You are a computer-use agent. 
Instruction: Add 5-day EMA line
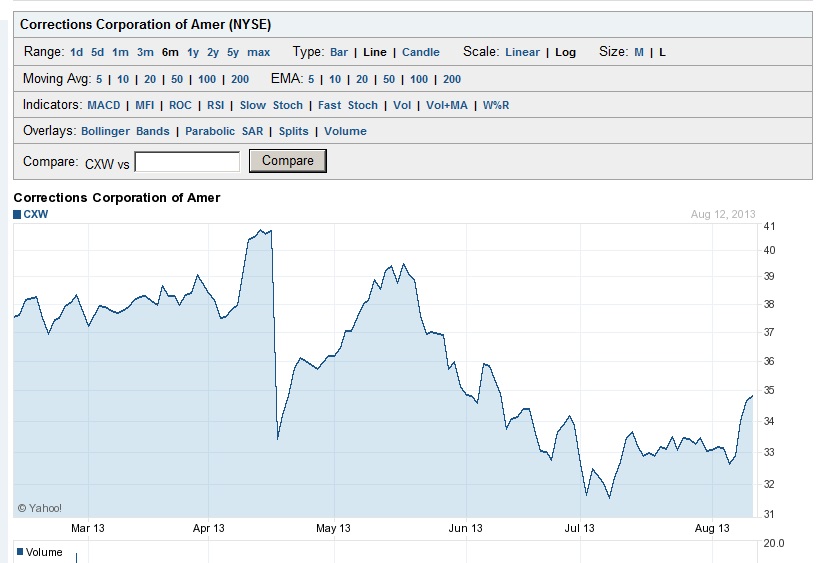tap(311, 79)
